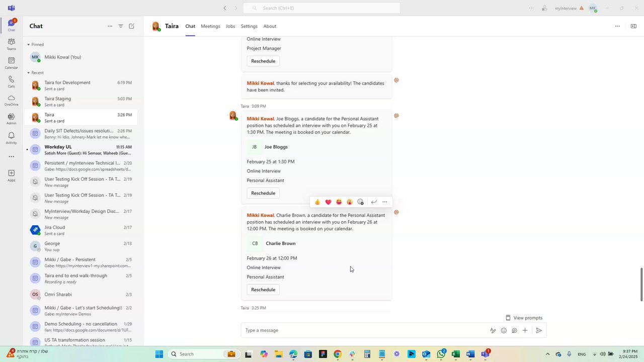Open message more options ellipsis

point(385,202)
